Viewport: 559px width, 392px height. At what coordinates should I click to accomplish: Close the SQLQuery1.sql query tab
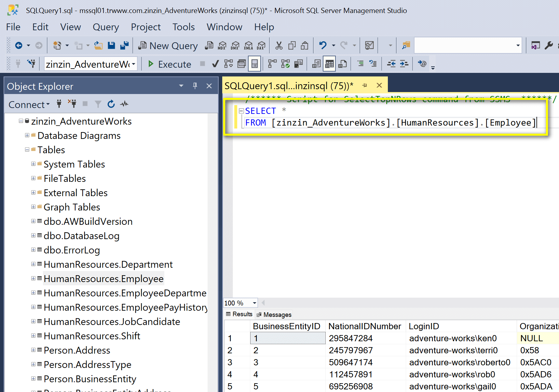click(379, 85)
